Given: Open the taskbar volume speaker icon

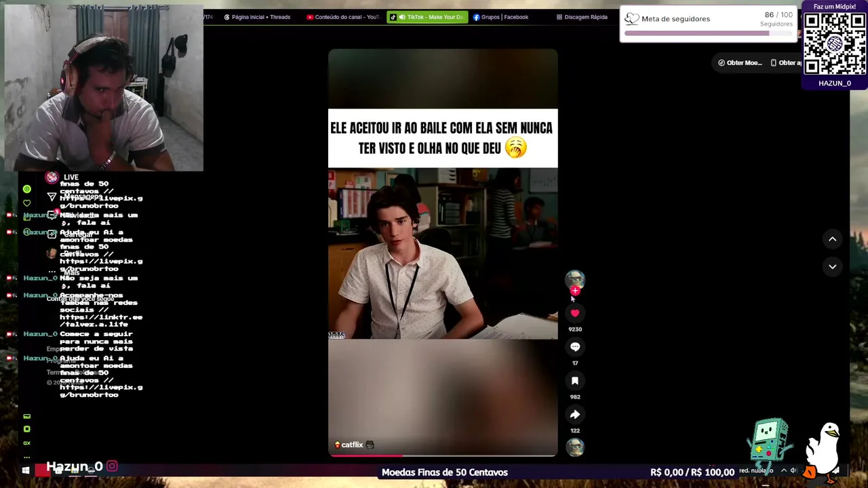Looking at the screenshot, I should (x=793, y=470).
